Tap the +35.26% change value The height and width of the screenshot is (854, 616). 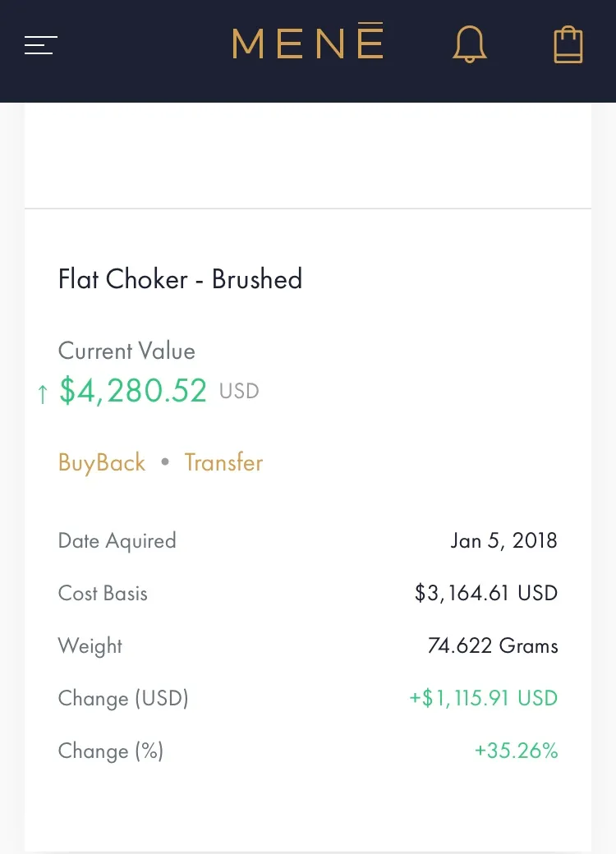[517, 751]
